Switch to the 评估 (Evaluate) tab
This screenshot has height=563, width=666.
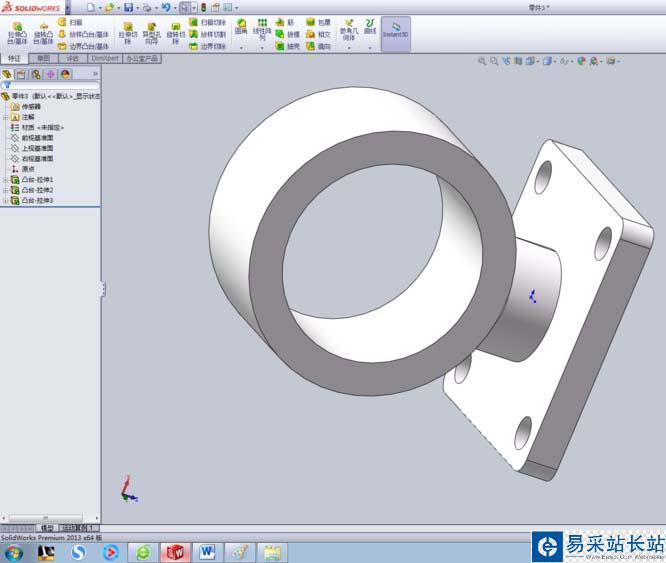click(x=73, y=58)
